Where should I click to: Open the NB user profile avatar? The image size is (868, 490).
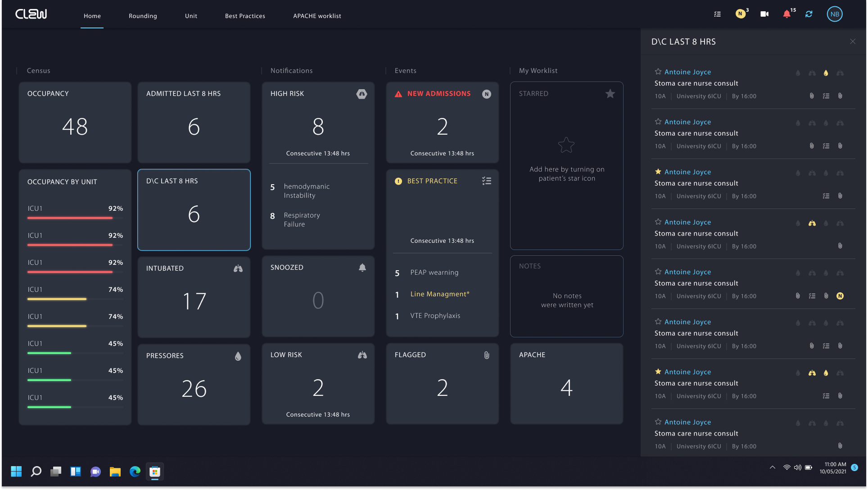click(x=834, y=14)
